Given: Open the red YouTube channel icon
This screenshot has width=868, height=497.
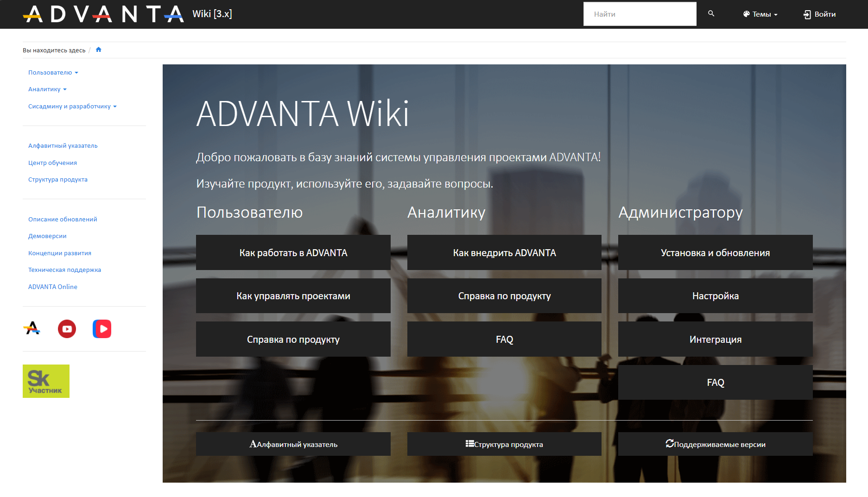Looking at the screenshot, I should 67,329.
